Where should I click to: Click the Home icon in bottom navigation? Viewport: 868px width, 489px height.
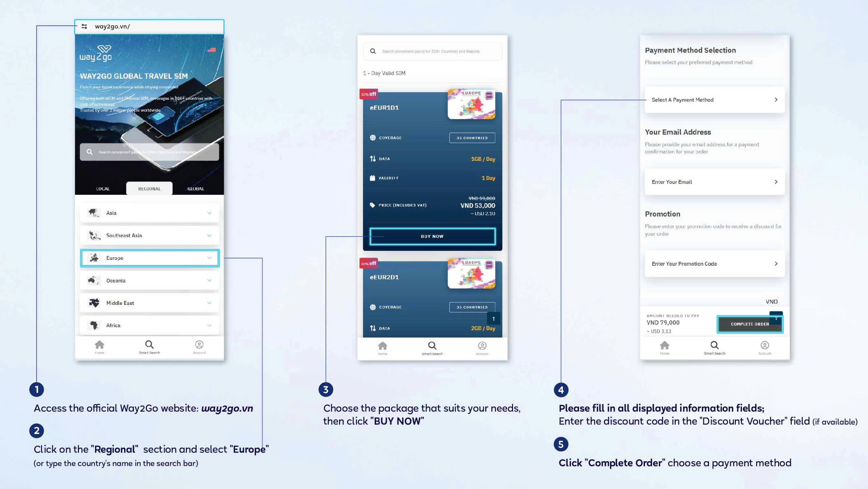click(100, 344)
